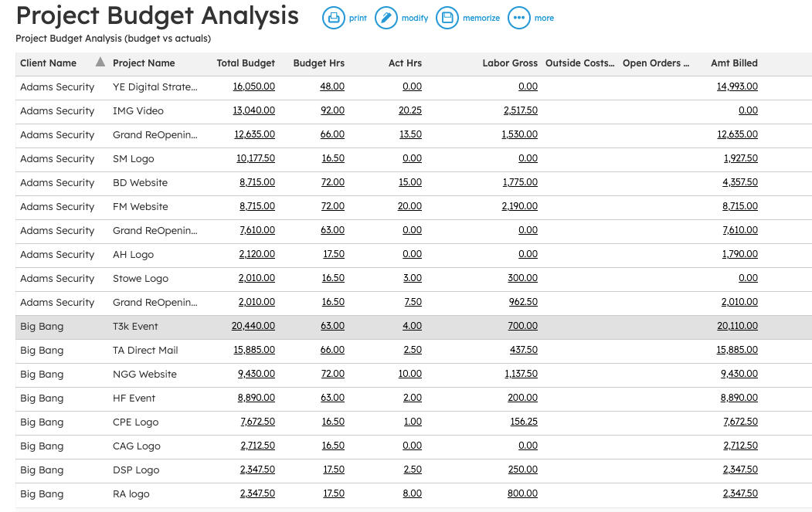Sort by the Total Budget column header

pyautogui.click(x=245, y=63)
